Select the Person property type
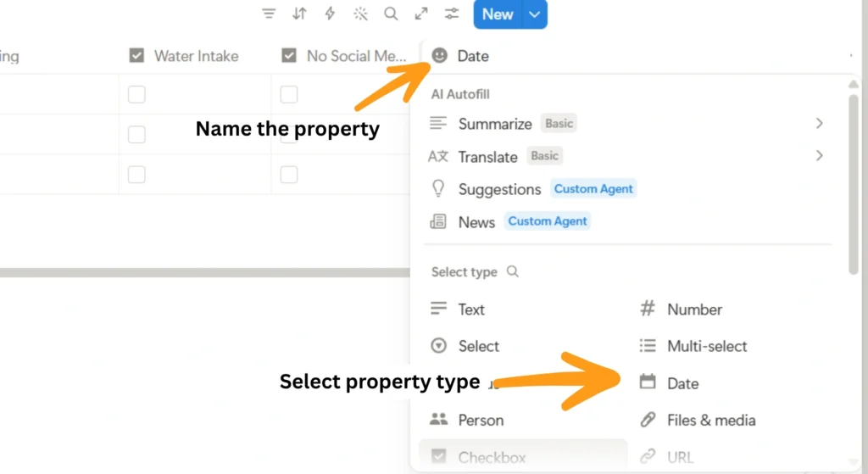 [523, 421]
